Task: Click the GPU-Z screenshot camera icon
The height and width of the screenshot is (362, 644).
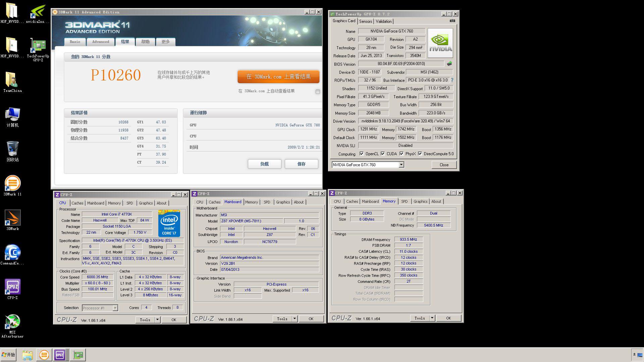Action: pos(452,21)
